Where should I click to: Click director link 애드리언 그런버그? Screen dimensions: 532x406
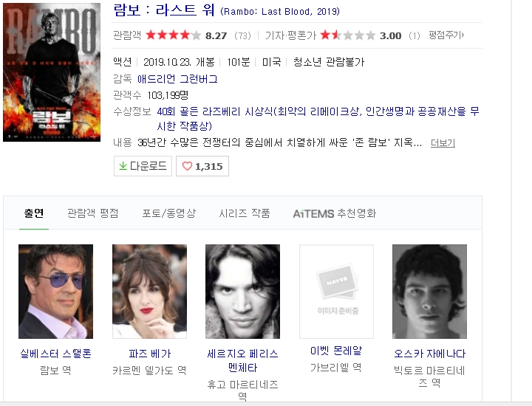[177, 79]
